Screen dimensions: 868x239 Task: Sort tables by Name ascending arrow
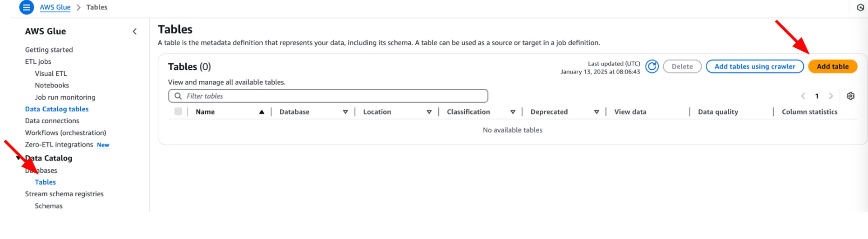pyautogui.click(x=262, y=112)
